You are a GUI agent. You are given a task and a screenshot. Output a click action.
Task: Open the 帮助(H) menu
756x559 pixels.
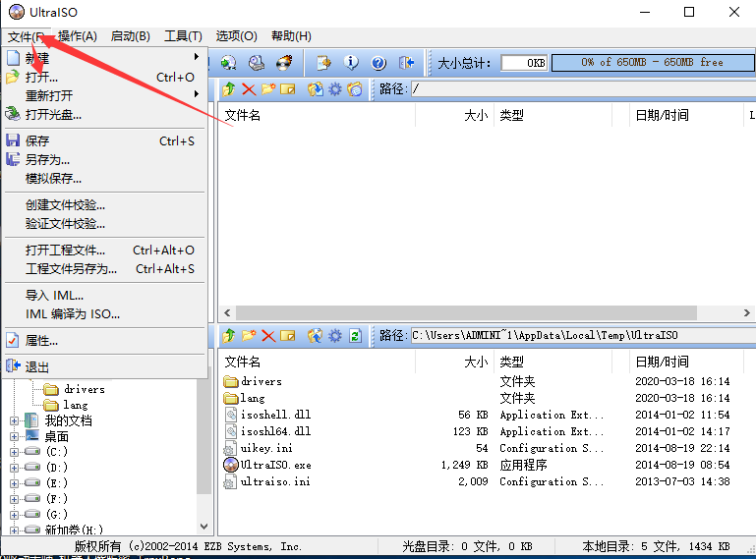[x=291, y=36]
